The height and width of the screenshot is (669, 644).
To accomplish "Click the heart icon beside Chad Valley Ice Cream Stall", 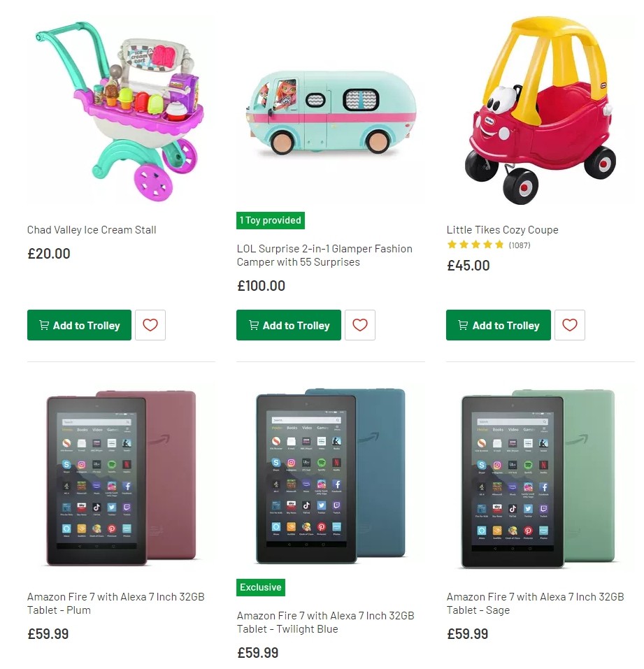I will point(150,324).
